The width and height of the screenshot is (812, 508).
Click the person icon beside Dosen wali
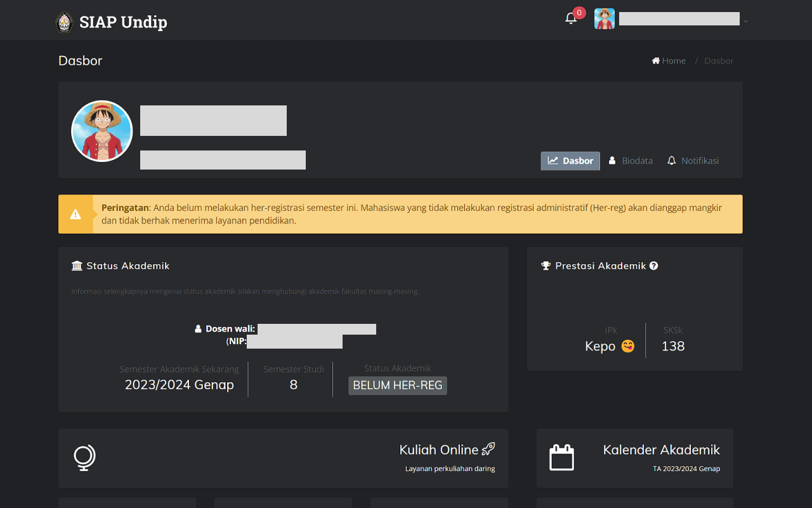[198, 328]
